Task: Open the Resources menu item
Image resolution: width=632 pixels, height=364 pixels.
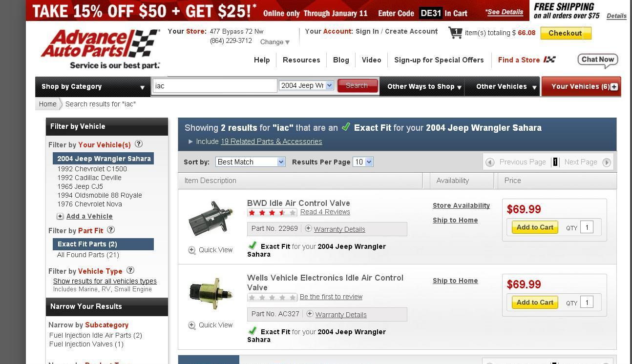Action: click(301, 60)
